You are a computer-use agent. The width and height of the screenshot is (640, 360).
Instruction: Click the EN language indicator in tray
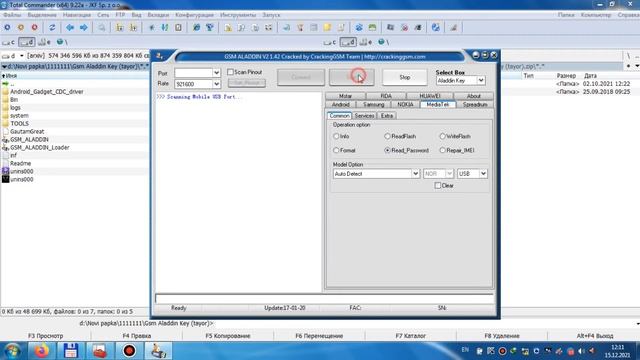(465, 350)
